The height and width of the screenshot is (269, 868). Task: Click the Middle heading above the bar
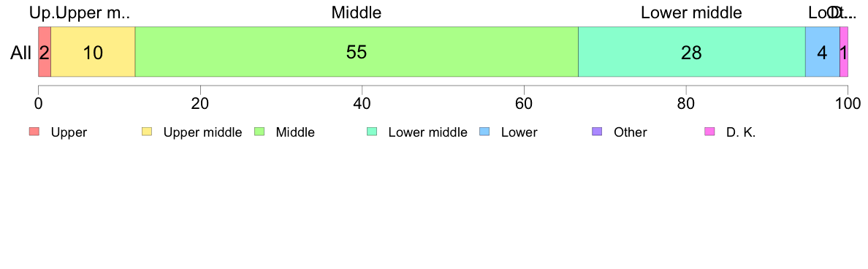357,12
